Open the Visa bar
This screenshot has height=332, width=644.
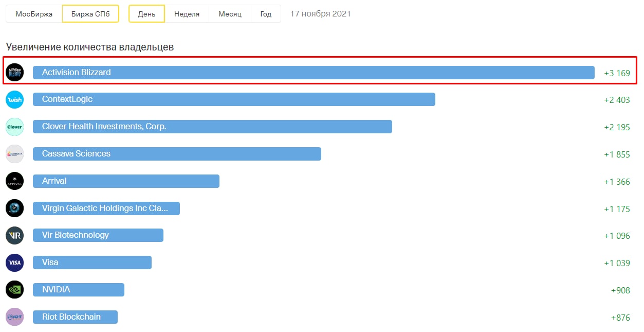point(92,263)
